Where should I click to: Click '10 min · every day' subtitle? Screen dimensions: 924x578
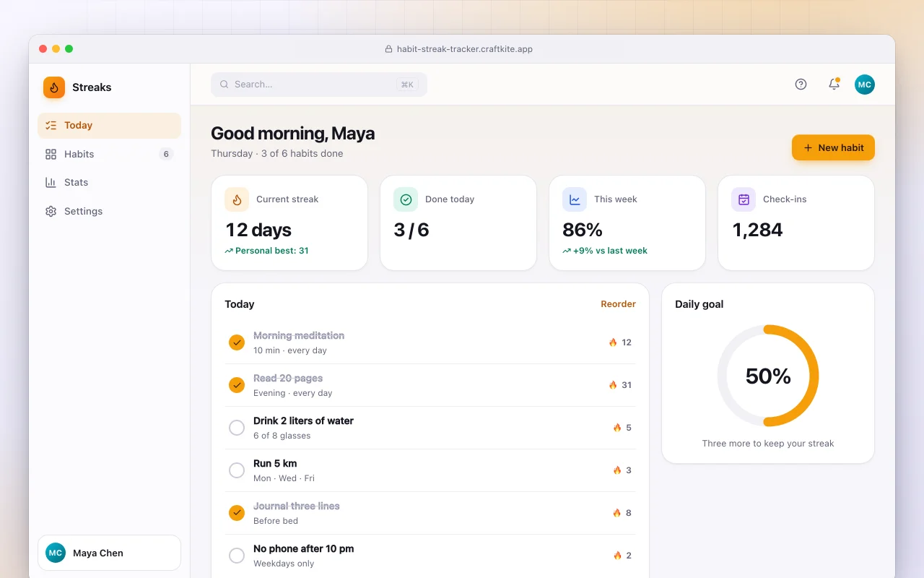(290, 350)
